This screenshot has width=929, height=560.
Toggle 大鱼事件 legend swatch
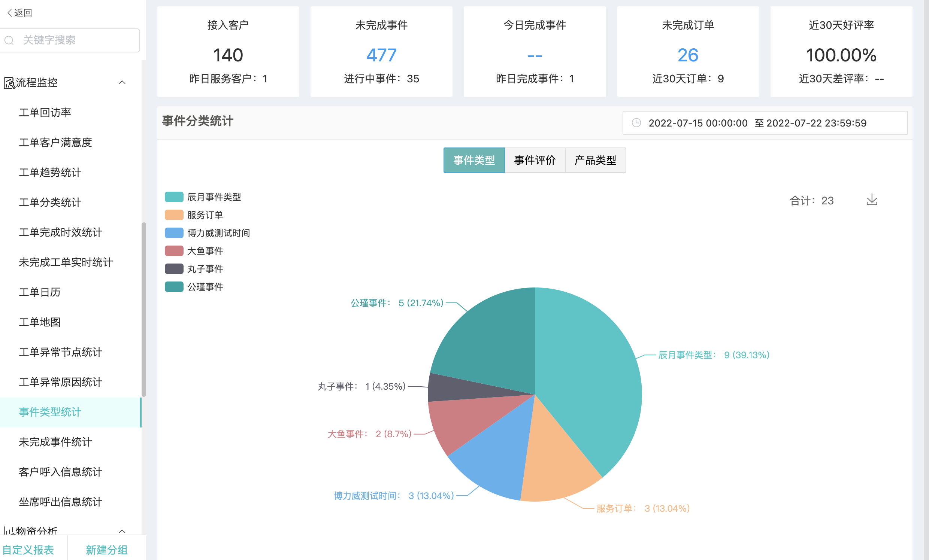coord(174,250)
